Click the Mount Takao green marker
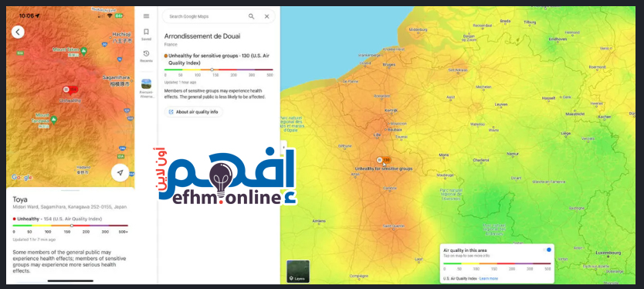Viewport: 644px width, 289px height. pos(84,50)
